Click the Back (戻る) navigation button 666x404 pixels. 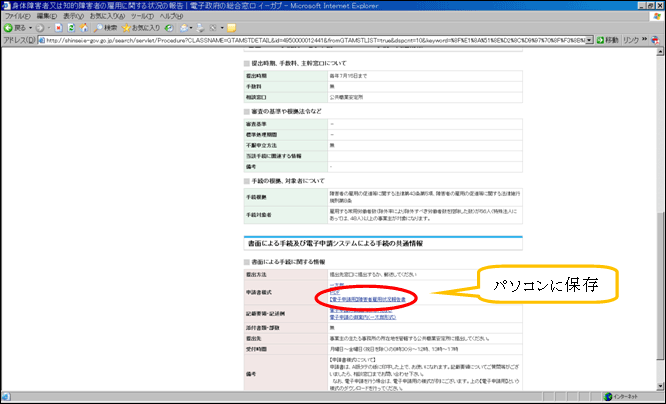click(16, 27)
